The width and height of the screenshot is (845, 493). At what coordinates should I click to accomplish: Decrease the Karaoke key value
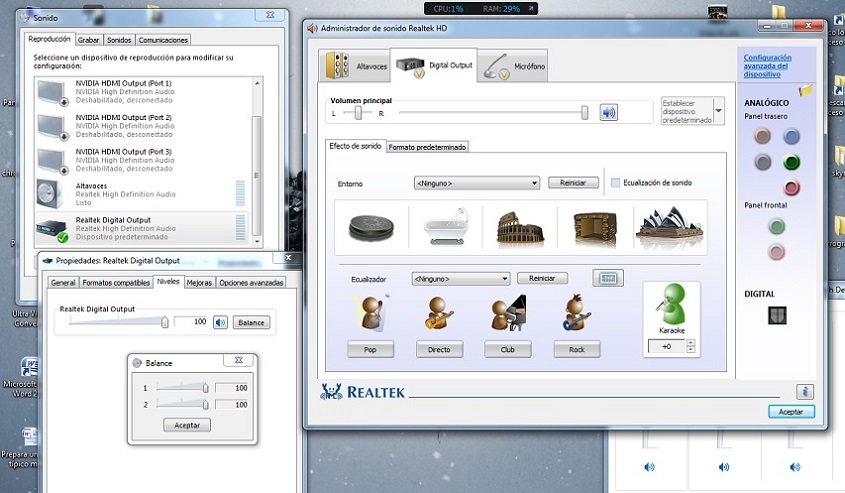tap(691, 350)
